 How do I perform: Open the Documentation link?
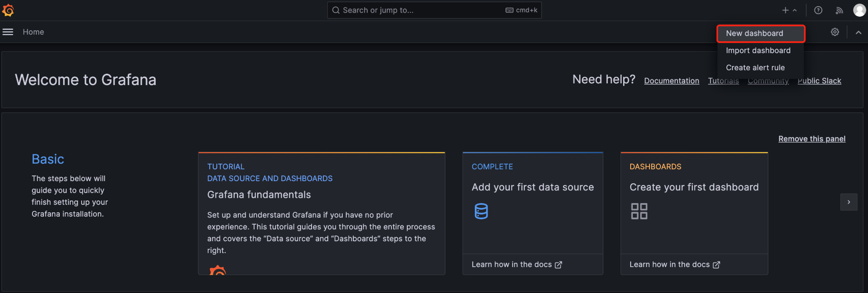[671, 81]
